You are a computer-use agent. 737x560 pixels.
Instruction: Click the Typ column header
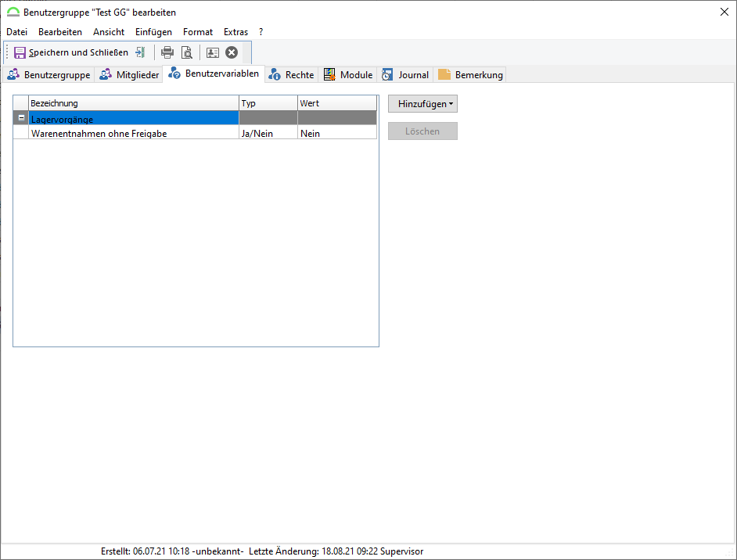(x=268, y=103)
